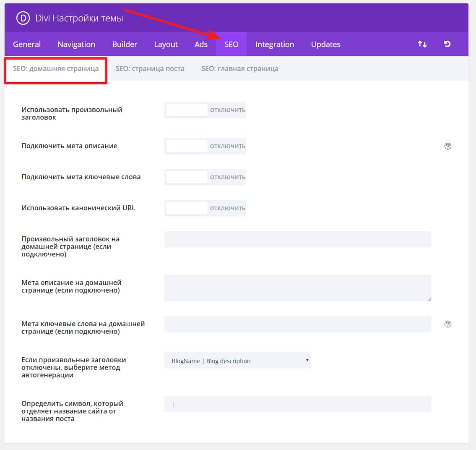
Task: Toggle 'Использовать произвольный заголовок' switch
Action: coord(205,110)
